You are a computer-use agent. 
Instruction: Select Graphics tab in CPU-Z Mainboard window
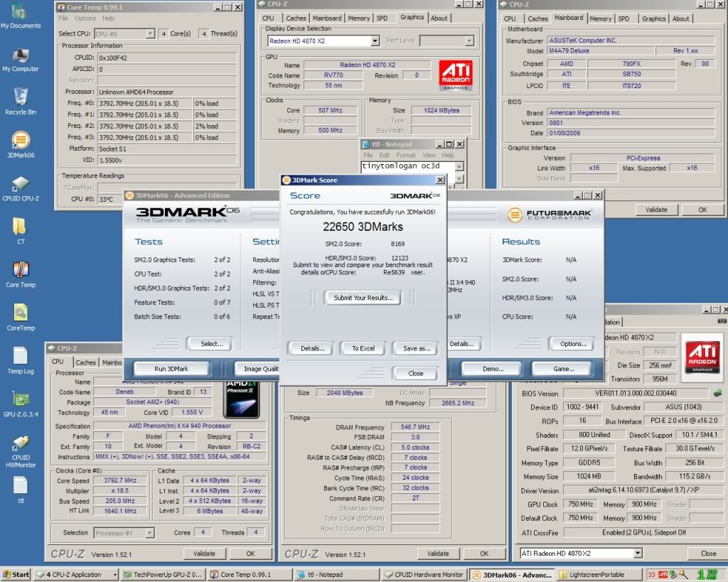pyautogui.click(x=654, y=18)
